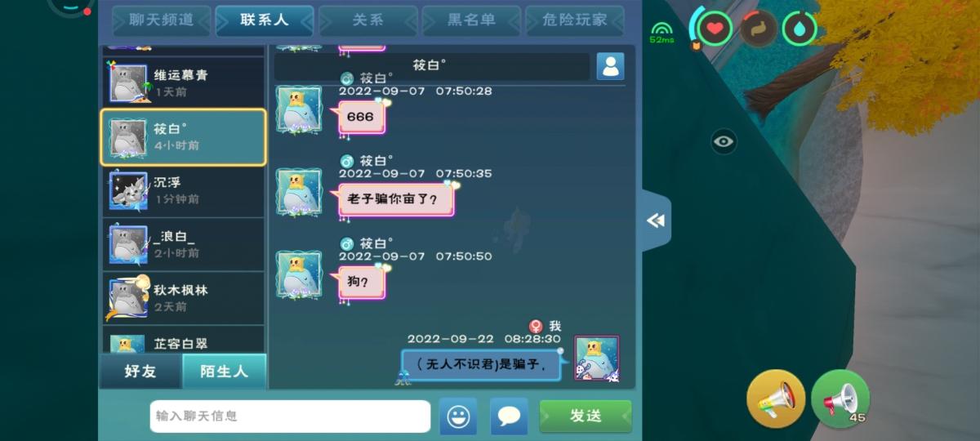
Task: Tap the yellow megaphone broadcast button
Action: coord(776,399)
